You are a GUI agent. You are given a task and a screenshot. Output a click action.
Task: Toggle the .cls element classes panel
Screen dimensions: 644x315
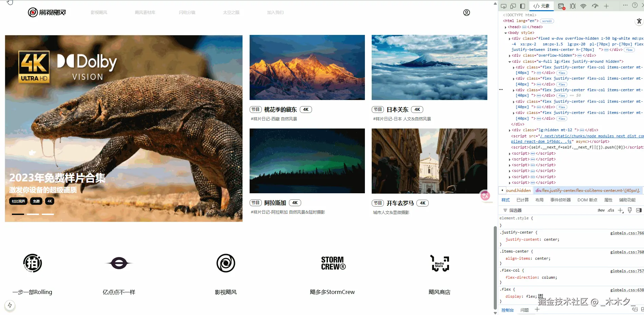(x=611, y=210)
